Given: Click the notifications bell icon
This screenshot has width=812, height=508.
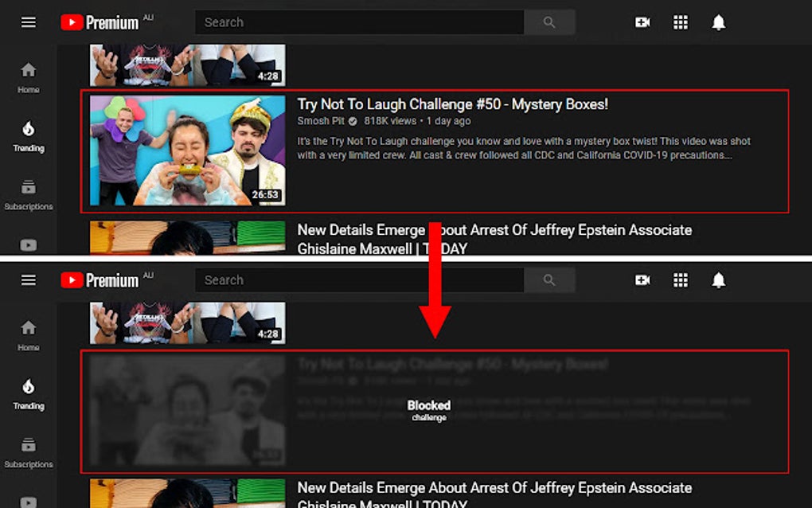Looking at the screenshot, I should coord(718,22).
